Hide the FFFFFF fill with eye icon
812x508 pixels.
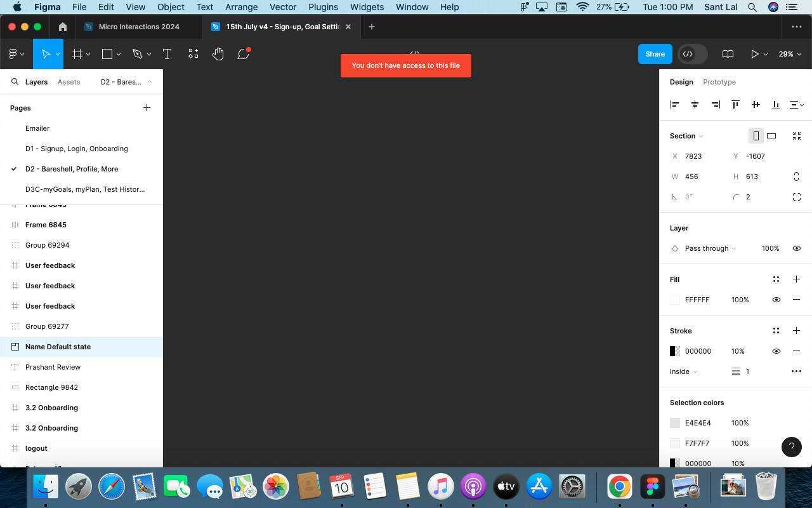click(x=776, y=300)
